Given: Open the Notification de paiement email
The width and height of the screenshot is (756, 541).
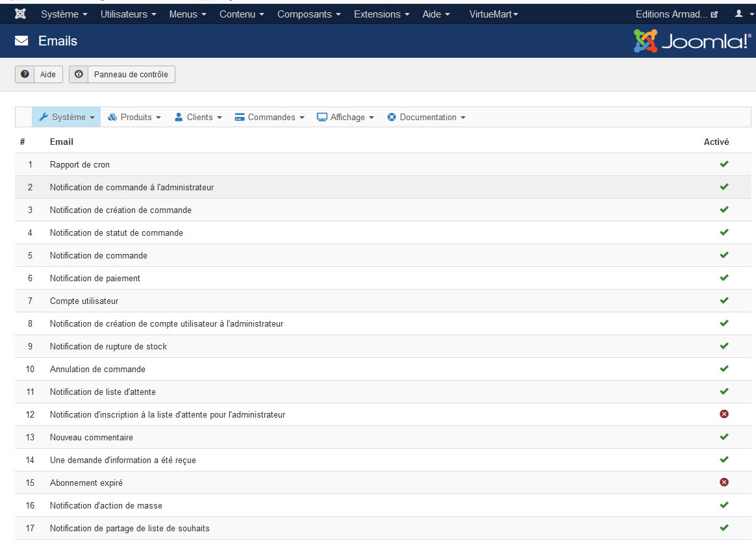Looking at the screenshot, I should [x=95, y=278].
